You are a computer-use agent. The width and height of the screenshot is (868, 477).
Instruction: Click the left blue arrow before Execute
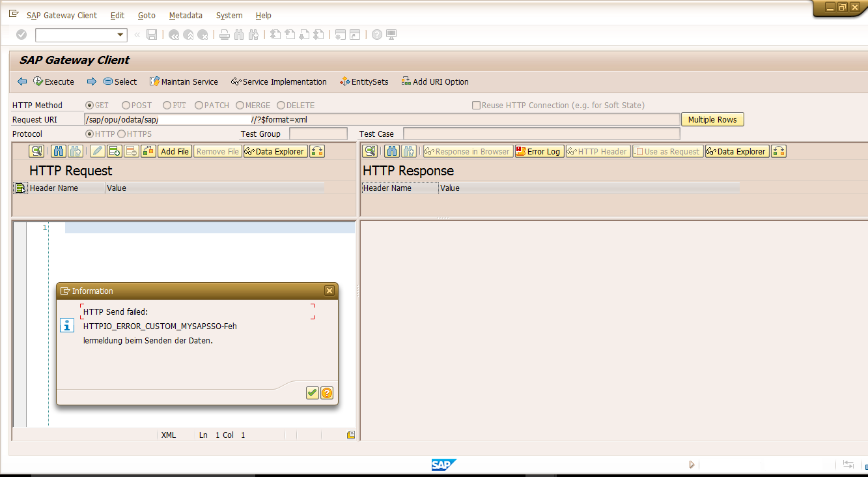tap(22, 81)
